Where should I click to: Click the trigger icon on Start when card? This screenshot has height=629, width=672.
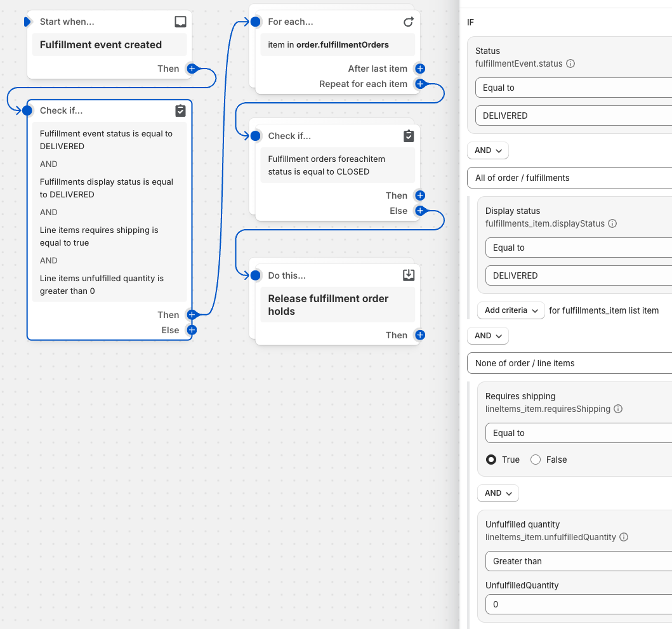(x=180, y=22)
